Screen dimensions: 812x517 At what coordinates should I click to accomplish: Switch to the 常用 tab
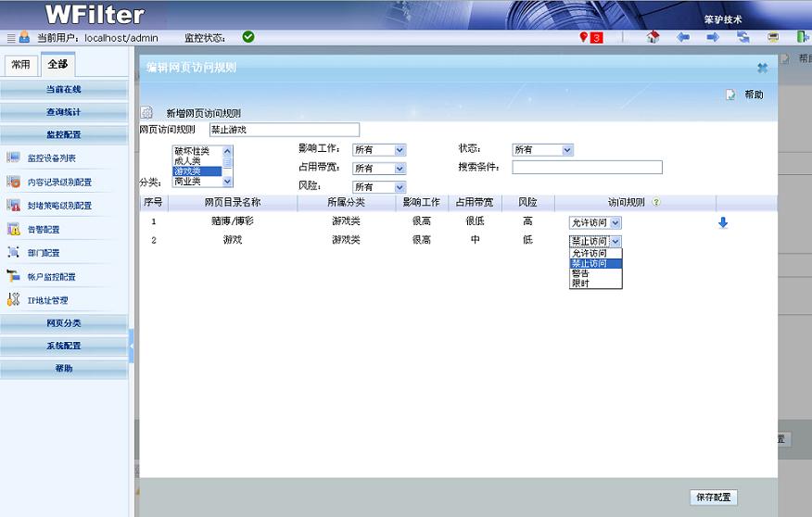click(20, 65)
